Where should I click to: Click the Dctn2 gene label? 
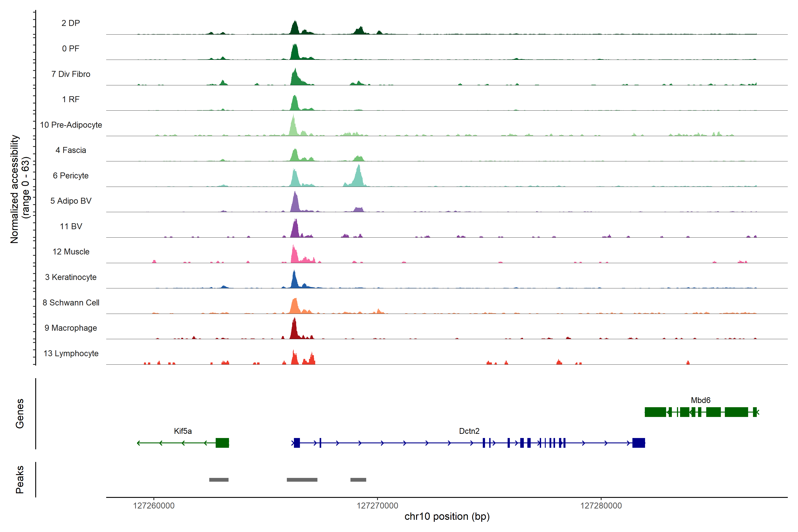point(469,431)
